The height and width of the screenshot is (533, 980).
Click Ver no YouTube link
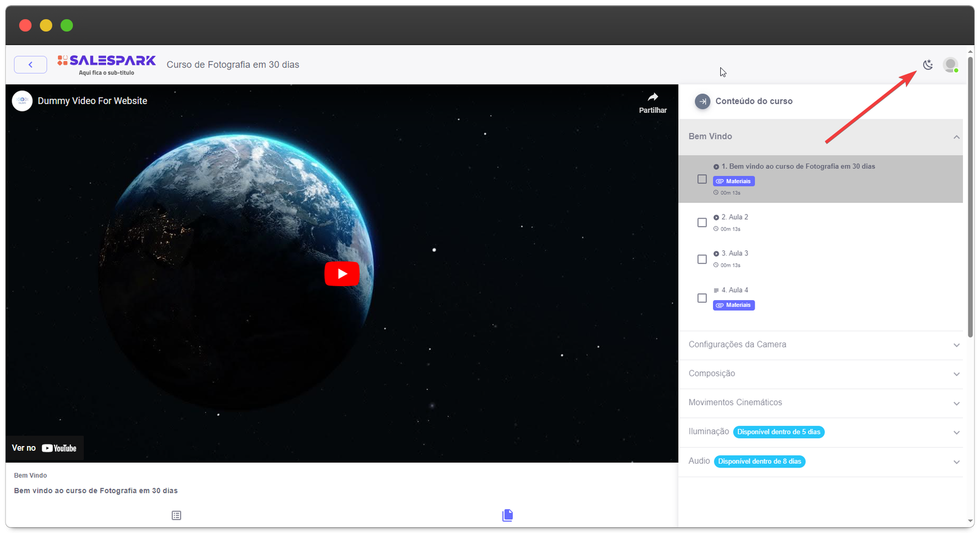(44, 448)
